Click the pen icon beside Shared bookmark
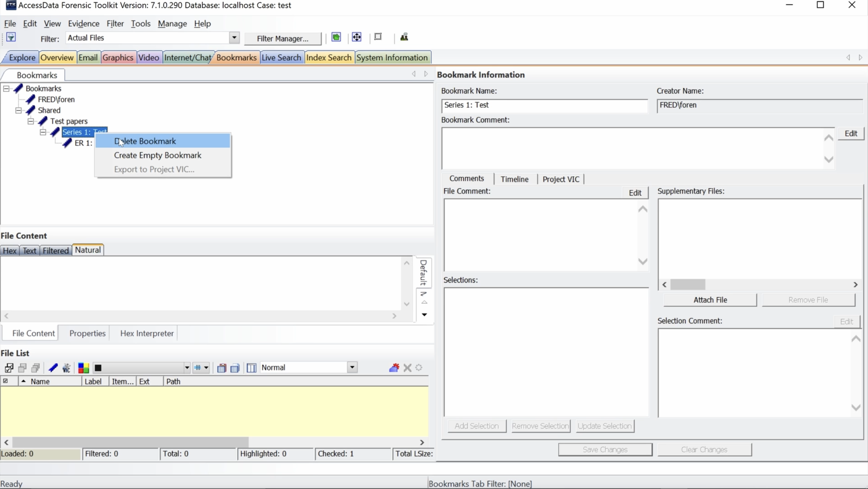The width and height of the screenshot is (868, 489). click(x=30, y=110)
